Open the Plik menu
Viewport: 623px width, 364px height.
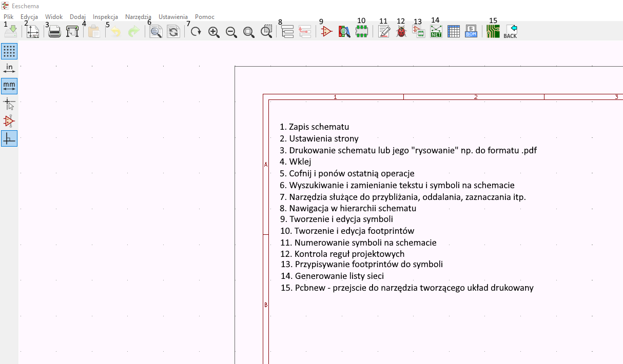point(9,17)
